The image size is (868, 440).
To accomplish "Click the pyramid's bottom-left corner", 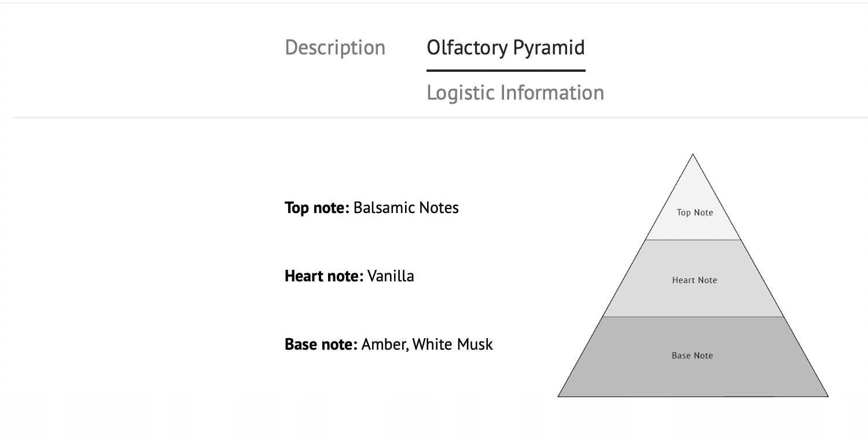I will [560, 395].
